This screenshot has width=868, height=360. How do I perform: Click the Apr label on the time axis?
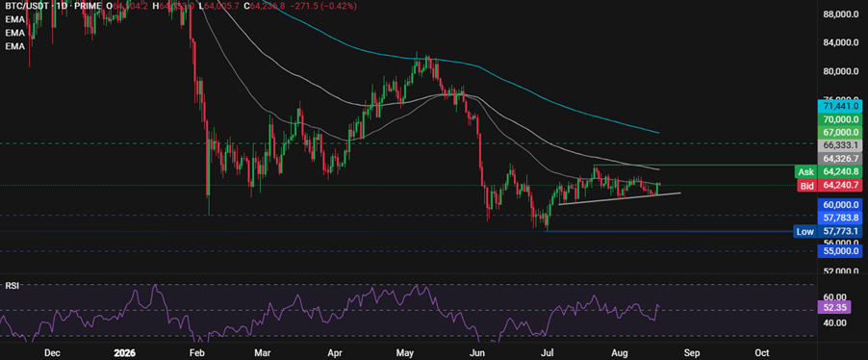pyautogui.click(x=334, y=353)
